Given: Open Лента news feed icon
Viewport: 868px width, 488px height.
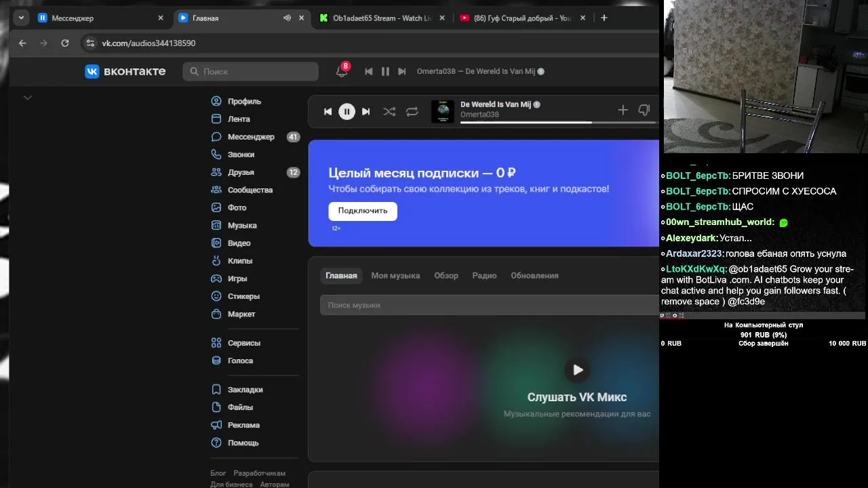Looking at the screenshot, I should 216,119.
